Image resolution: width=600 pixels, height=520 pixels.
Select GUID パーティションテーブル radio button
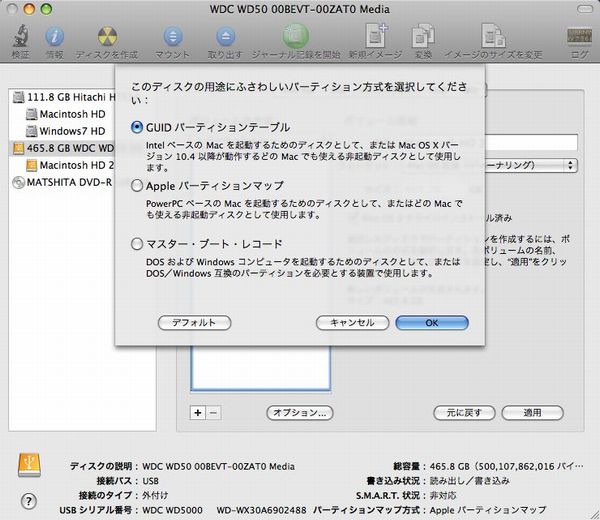[137, 127]
